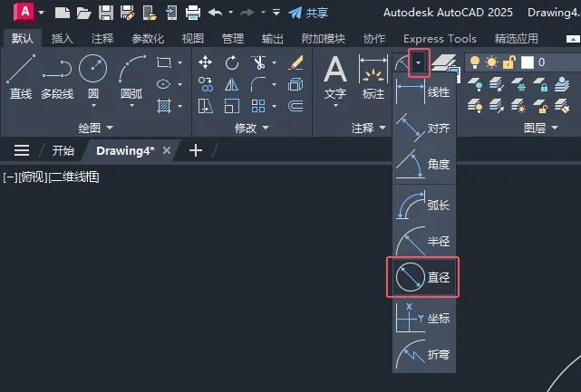Select the Circle (圆) tool

click(93, 77)
